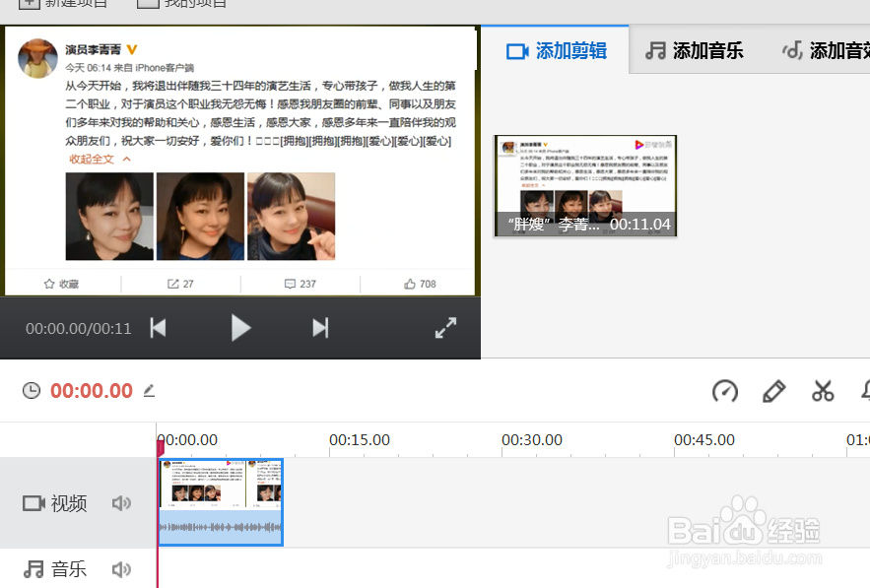Skip to the end of the preview
This screenshot has width=870, height=588.
click(x=320, y=327)
